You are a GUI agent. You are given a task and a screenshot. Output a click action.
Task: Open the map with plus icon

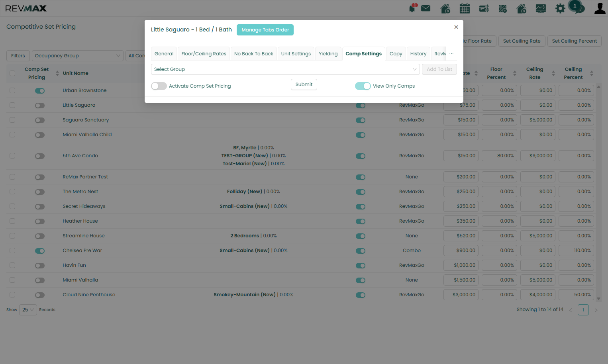pyautogui.click(x=503, y=8)
